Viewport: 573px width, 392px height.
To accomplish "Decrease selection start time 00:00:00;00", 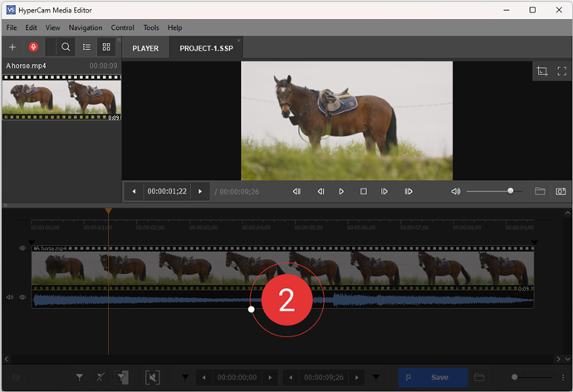I will click(x=204, y=377).
